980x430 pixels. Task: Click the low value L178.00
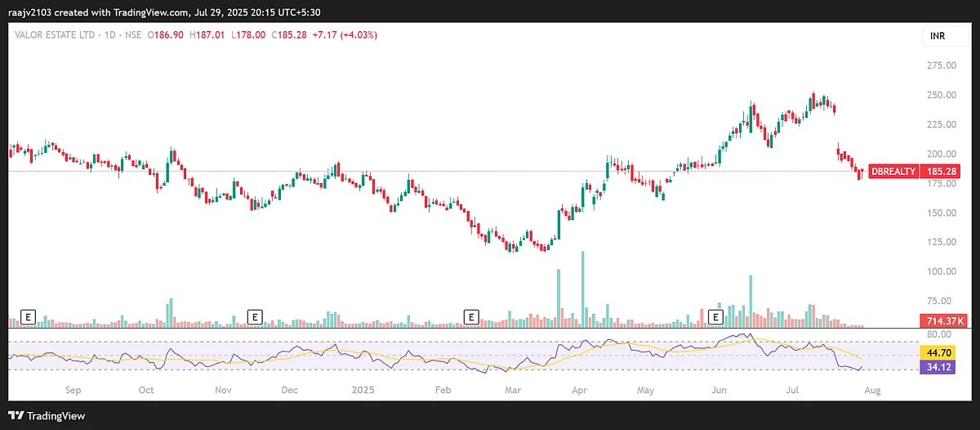247,34
